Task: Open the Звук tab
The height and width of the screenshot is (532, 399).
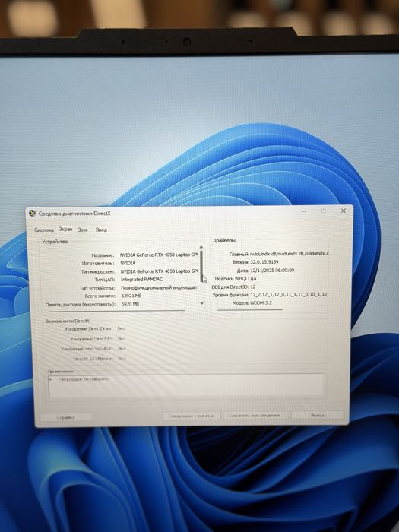Action: 83,230
